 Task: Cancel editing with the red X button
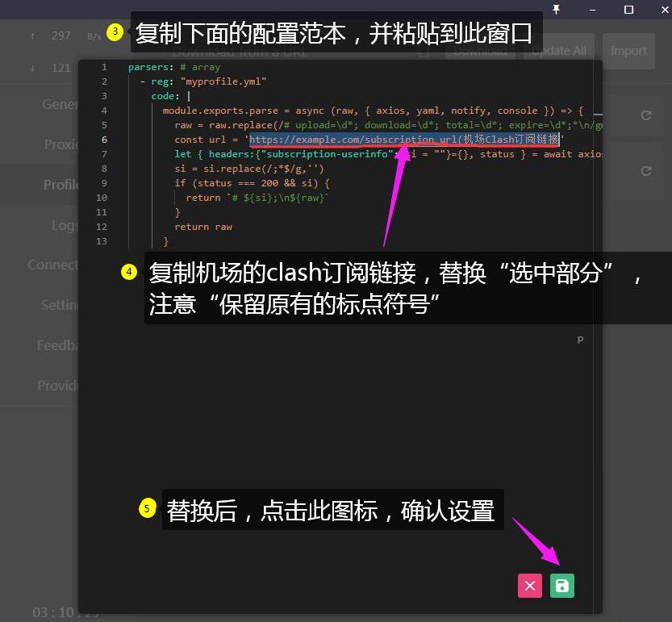click(530, 586)
